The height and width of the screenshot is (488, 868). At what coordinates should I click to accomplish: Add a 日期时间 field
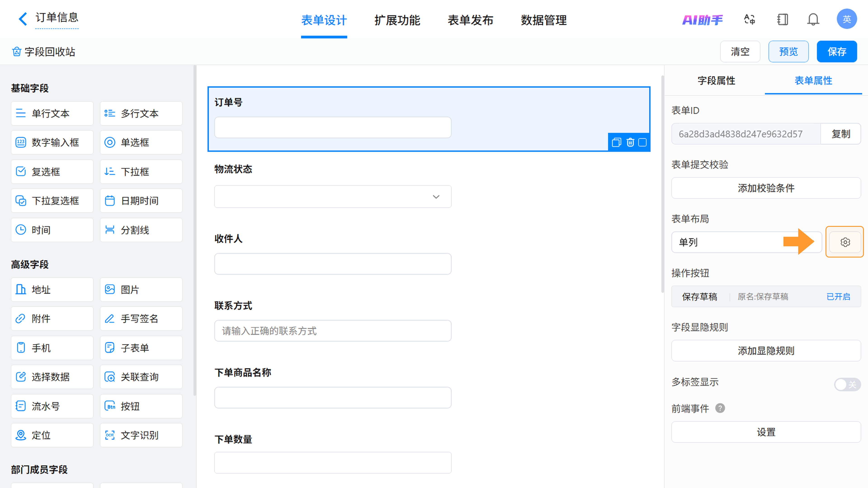(x=141, y=201)
